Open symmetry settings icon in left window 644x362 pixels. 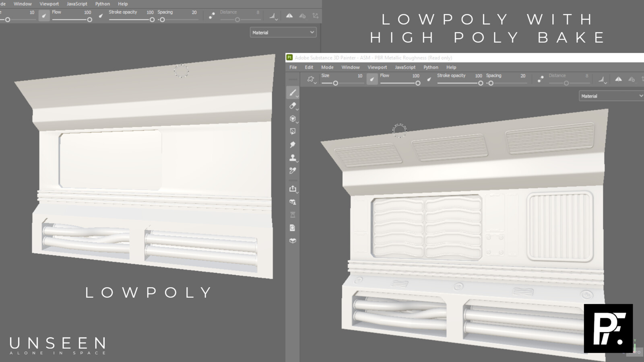coord(302,16)
